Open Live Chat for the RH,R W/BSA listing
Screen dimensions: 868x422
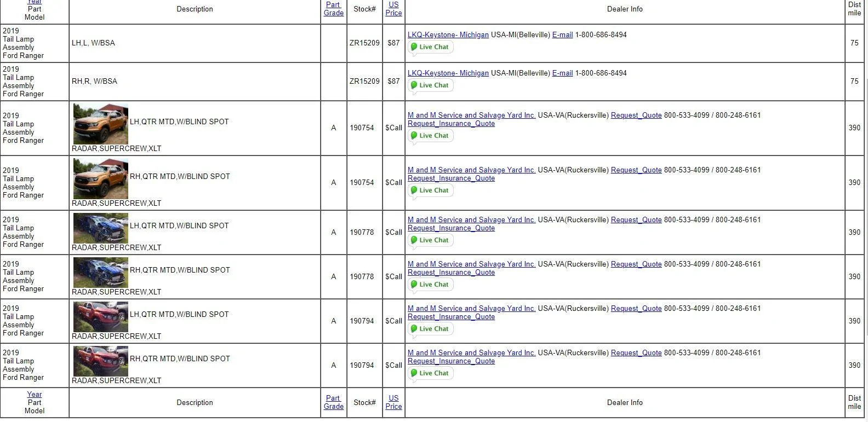click(431, 85)
